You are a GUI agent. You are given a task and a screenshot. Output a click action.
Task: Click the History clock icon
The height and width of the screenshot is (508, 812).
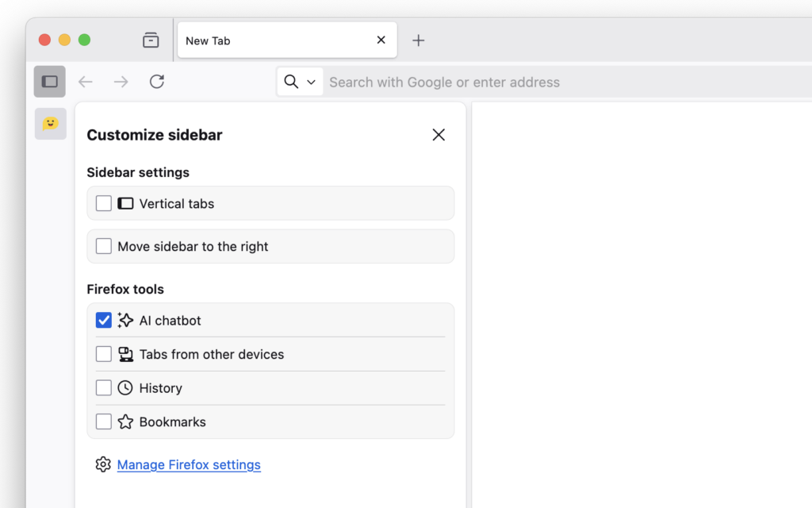[x=125, y=387]
